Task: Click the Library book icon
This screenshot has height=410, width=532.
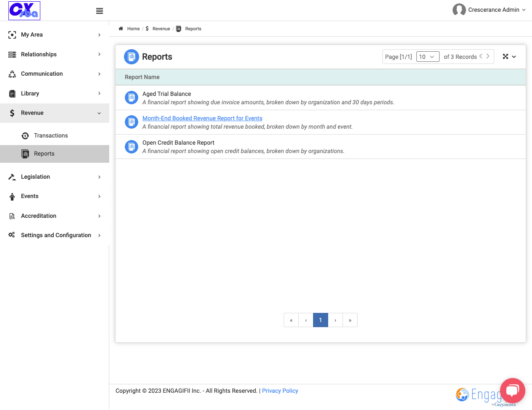Action: (12, 94)
